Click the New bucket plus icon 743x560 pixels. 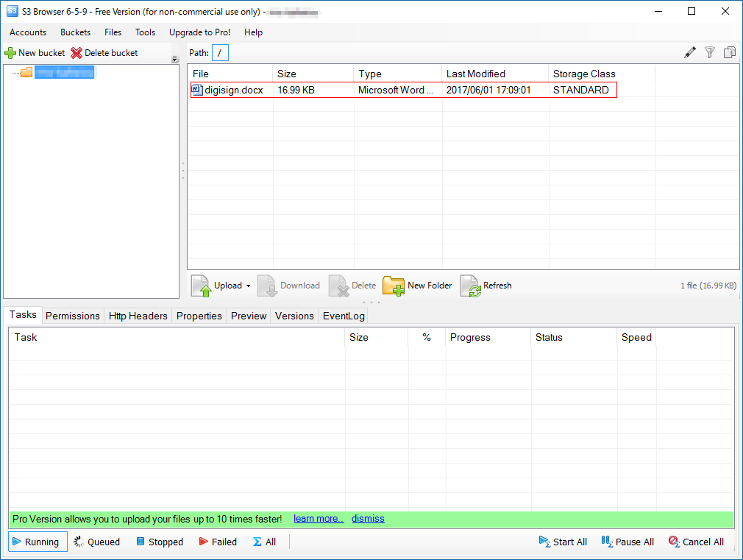pos(10,53)
